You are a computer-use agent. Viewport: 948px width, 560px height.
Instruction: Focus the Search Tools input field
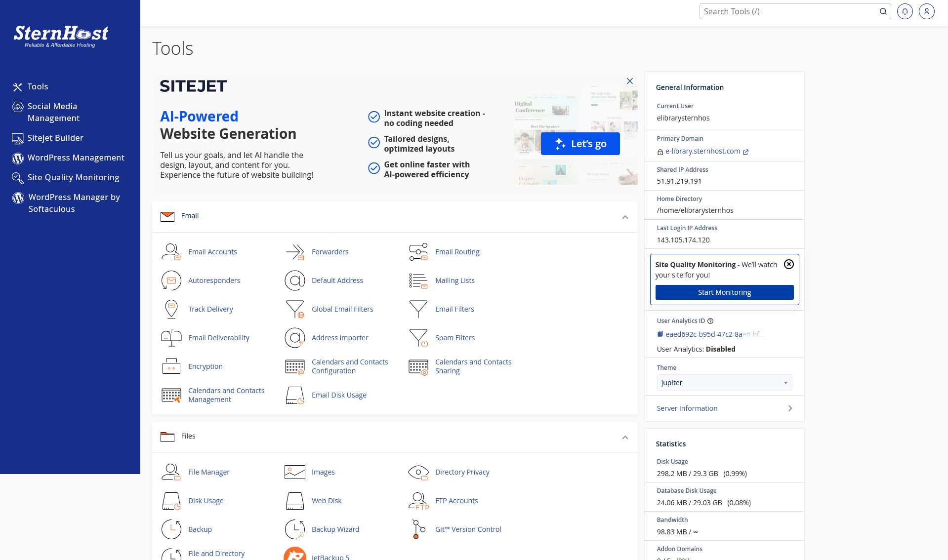tap(789, 11)
